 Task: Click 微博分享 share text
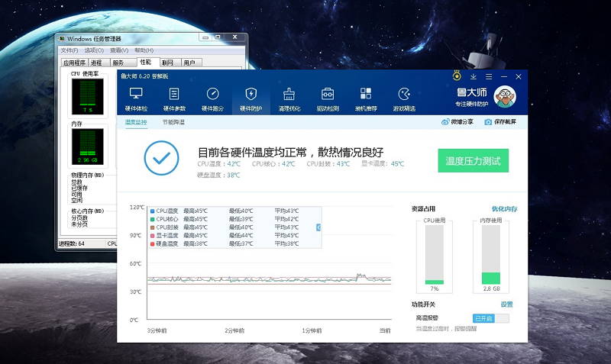[x=462, y=122]
